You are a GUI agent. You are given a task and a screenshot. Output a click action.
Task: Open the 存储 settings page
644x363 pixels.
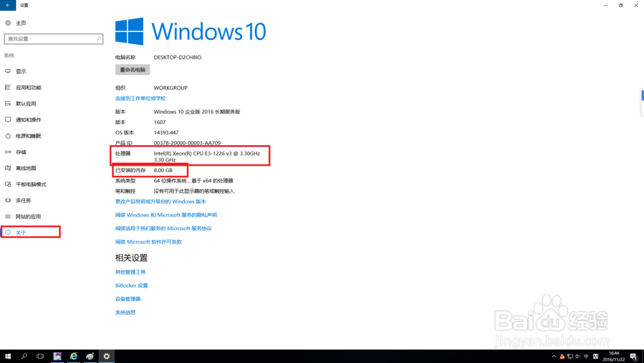tap(21, 152)
